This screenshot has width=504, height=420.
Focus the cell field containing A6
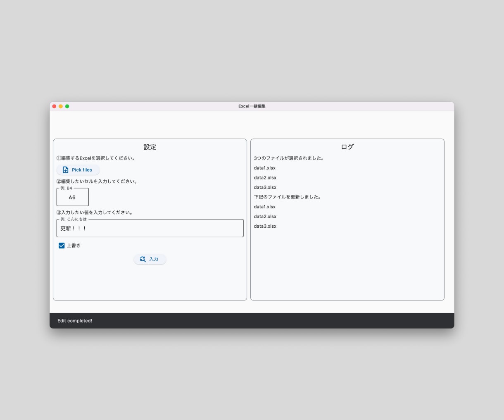(x=73, y=197)
